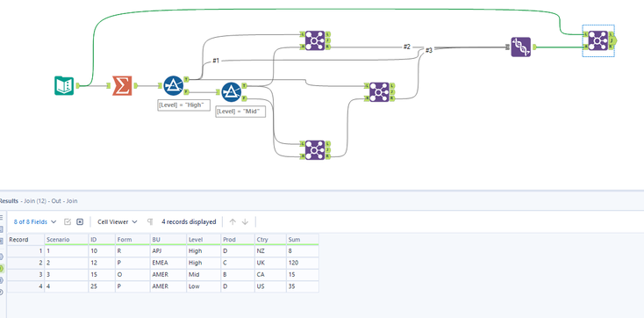Open the Cell Viewer dropdown
644x318 pixels.
[117, 221]
